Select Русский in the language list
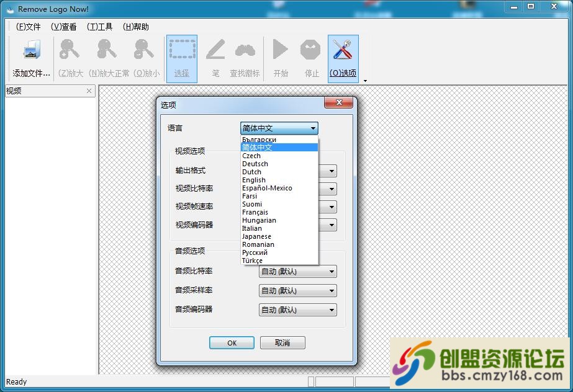Screen dimensions: 573x392 click(279, 252)
